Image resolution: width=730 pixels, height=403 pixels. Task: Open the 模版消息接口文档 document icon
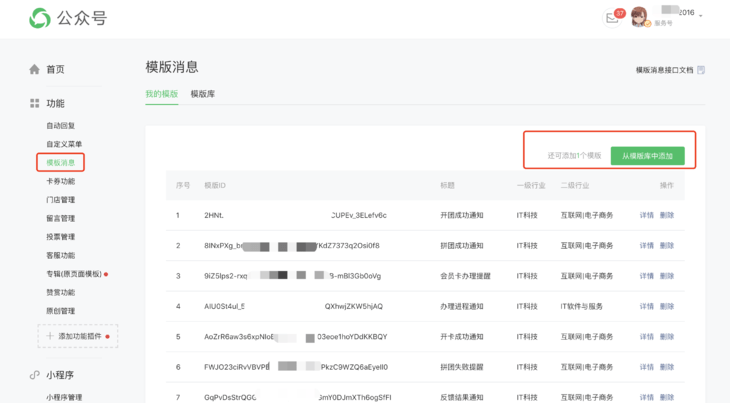point(701,70)
